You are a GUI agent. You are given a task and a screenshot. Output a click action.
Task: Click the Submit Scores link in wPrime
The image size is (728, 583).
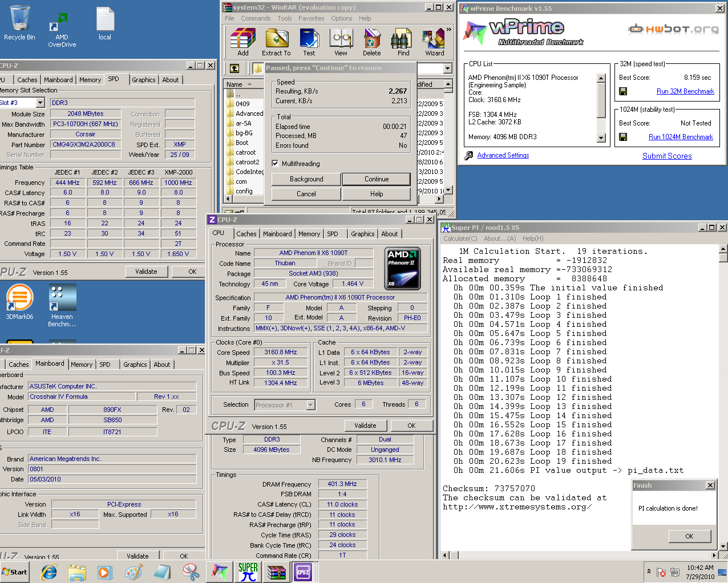click(667, 156)
